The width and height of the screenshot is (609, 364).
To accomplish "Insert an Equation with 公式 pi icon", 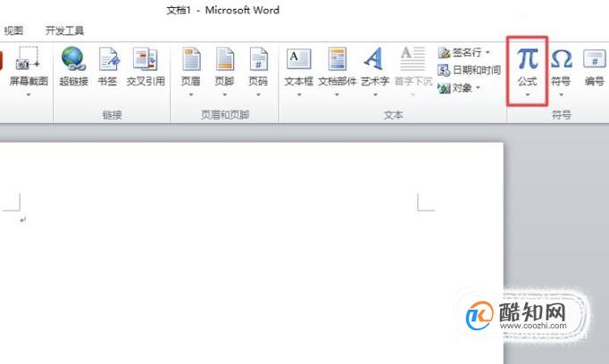I will (x=527, y=59).
